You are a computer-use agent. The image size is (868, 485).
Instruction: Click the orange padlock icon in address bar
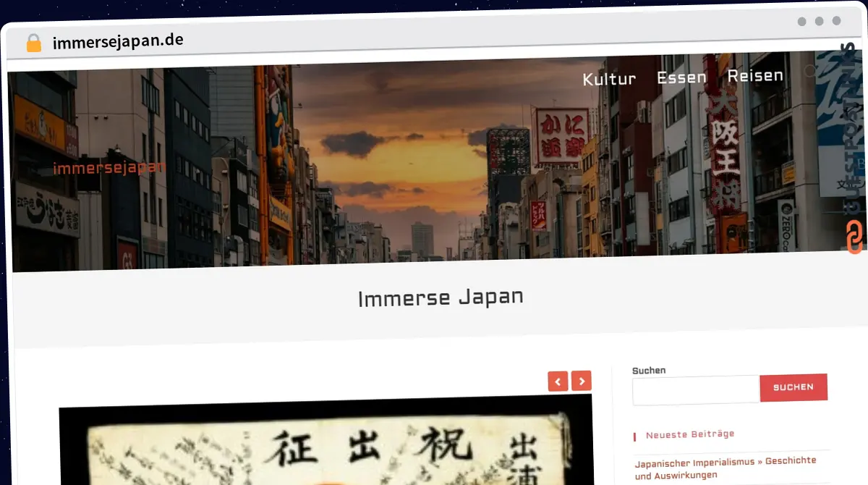pyautogui.click(x=33, y=43)
